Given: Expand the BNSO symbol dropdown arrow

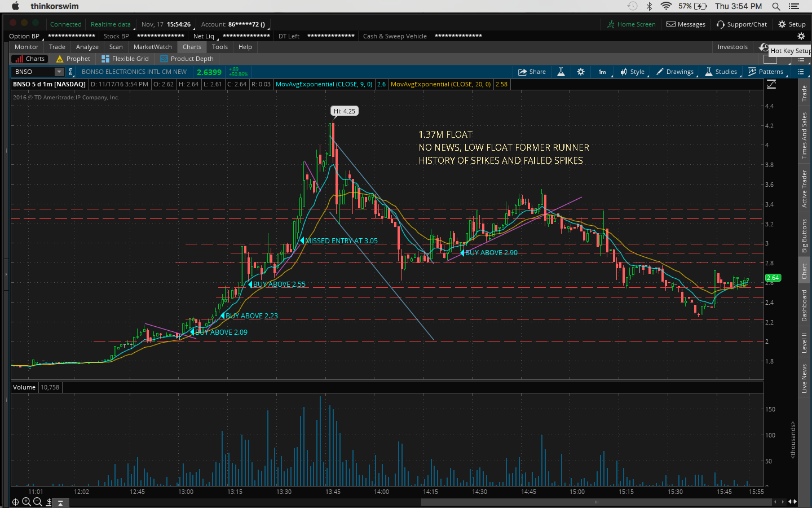Looking at the screenshot, I should pyautogui.click(x=59, y=72).
